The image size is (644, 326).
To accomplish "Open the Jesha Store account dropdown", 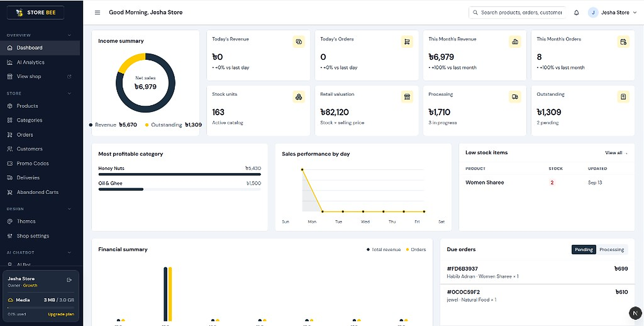I will coord(613,13).
